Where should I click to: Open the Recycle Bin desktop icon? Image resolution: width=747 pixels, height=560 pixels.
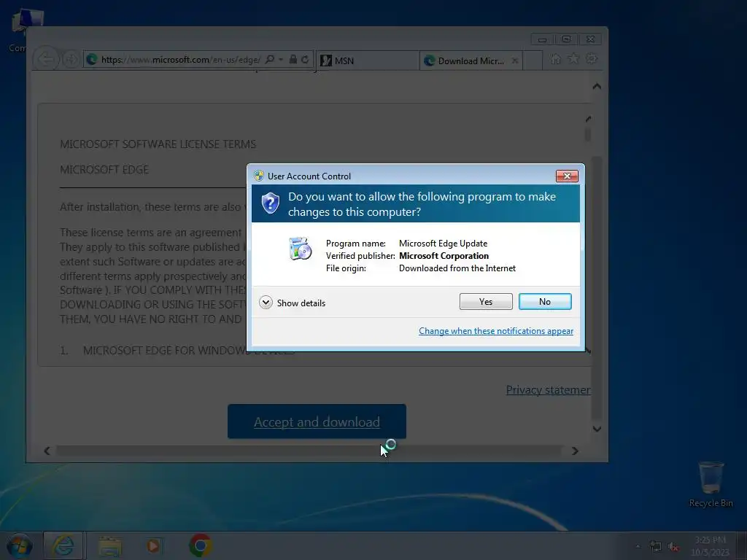click(711, 484)
